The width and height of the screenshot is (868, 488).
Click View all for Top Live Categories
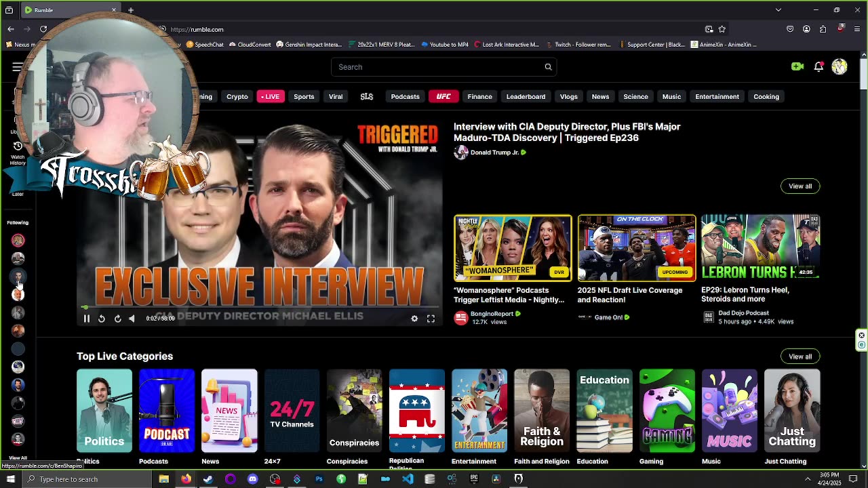(800, 357)
